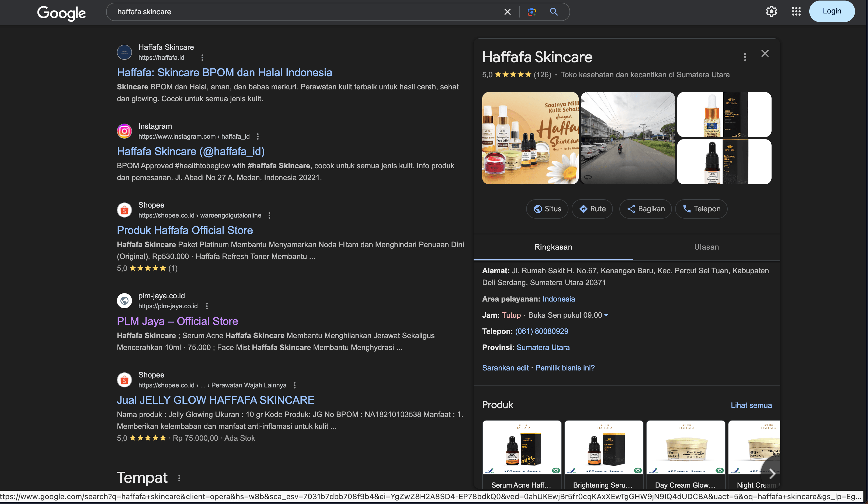Open Brightening Seru... product card
The height and width of the screenshot is (504, 868).
pos(604,454)
